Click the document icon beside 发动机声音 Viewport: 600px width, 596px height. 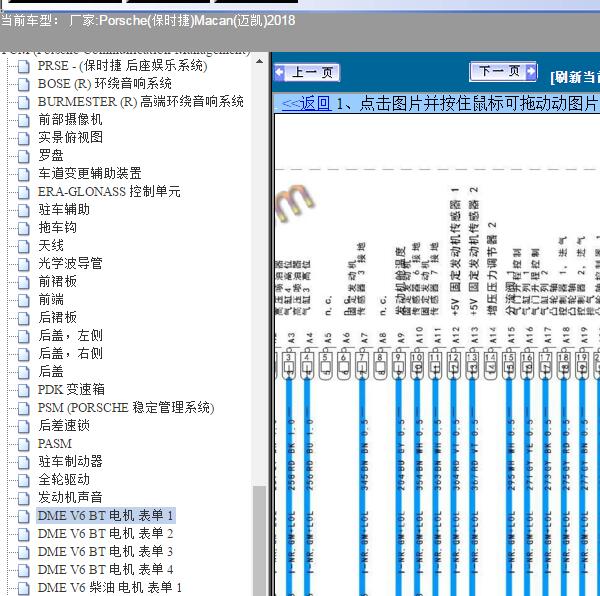point(23,498)
